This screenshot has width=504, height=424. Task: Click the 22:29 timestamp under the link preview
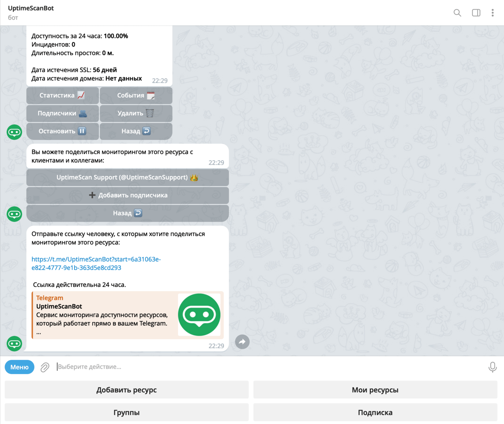click(x=216, y=346)
